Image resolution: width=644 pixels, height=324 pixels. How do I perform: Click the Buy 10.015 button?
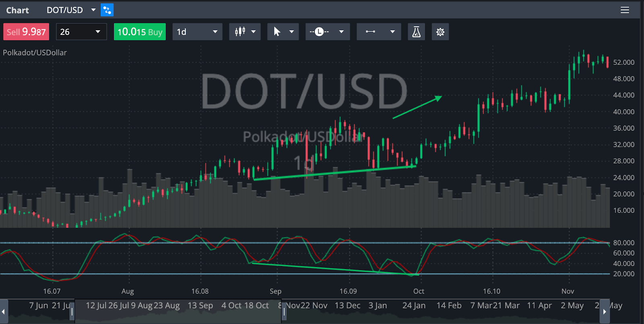(x=140, y=32)
